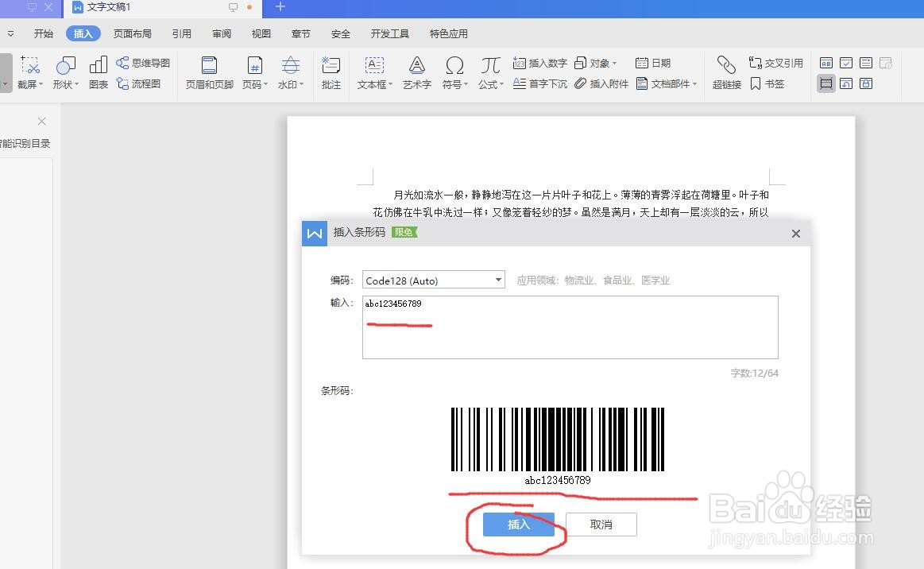This screenshot has height=569, width=924.
Task: Click the reset form fields icon
Action: [x=846, y=83]
